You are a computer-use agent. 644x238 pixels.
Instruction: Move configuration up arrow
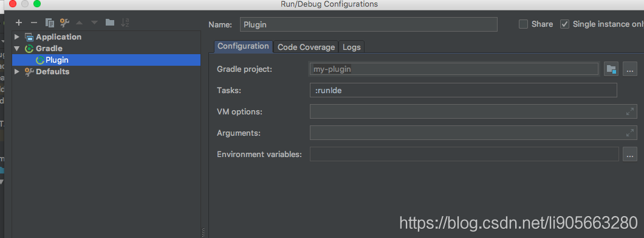(x=79, y=23)
